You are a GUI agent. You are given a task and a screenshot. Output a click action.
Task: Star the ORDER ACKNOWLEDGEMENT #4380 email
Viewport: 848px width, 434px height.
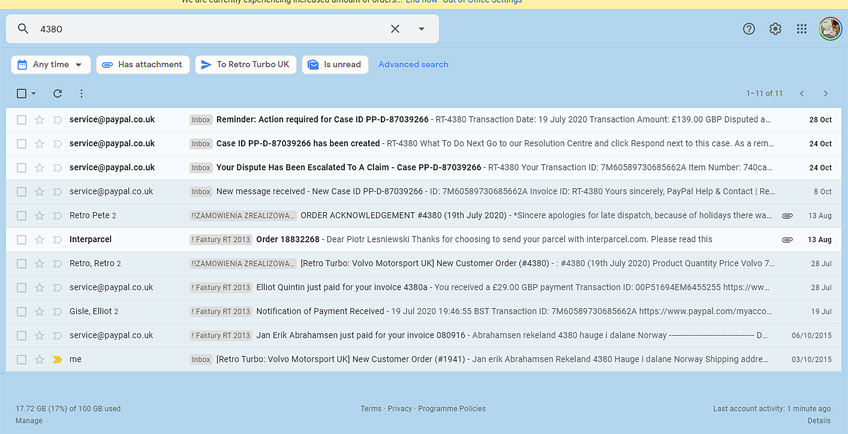click(x=39, y=216)
